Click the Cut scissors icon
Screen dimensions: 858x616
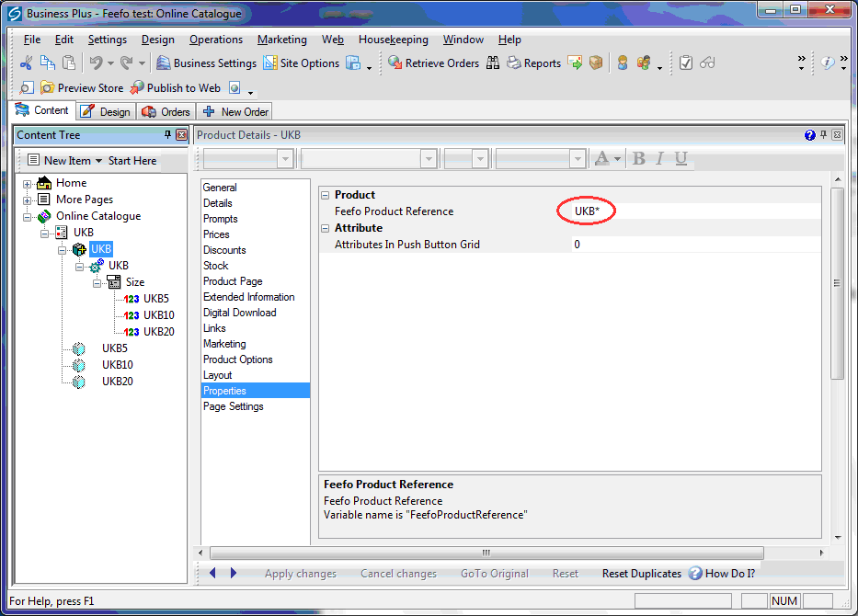(x=27, y=63)
